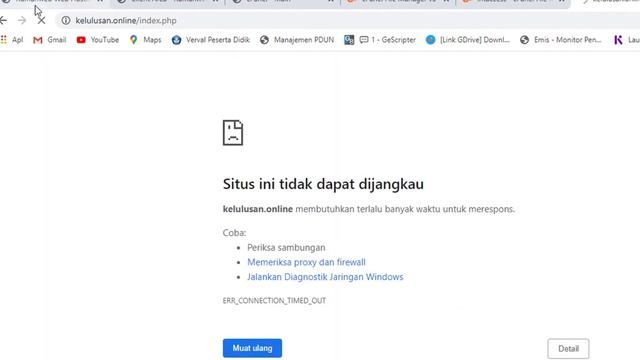The height and width of the screenshot is (360, 640).
Task: Click the ERR_CONNECTION_TIMED_OUT error code text
Action: (274, 301)
